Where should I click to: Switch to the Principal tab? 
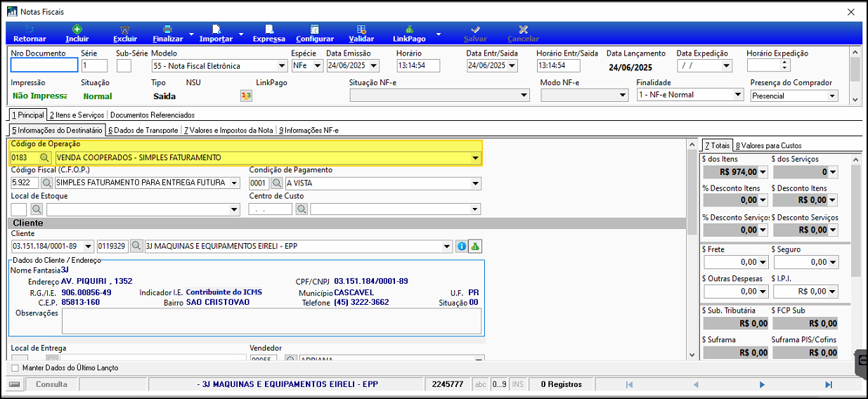pos(27,115)
